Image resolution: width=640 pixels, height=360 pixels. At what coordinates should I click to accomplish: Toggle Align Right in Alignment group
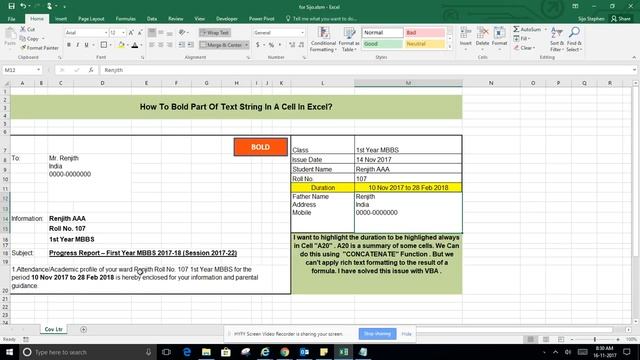[x=169, y=45]
